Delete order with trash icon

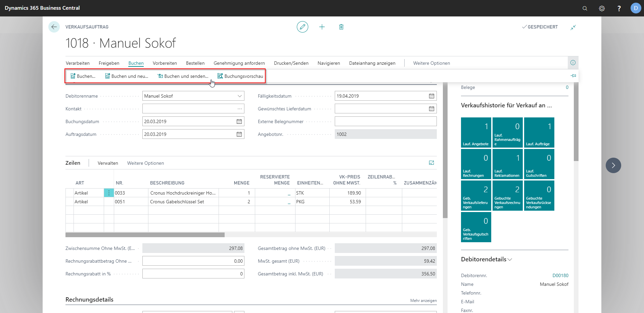pos(341,27)
